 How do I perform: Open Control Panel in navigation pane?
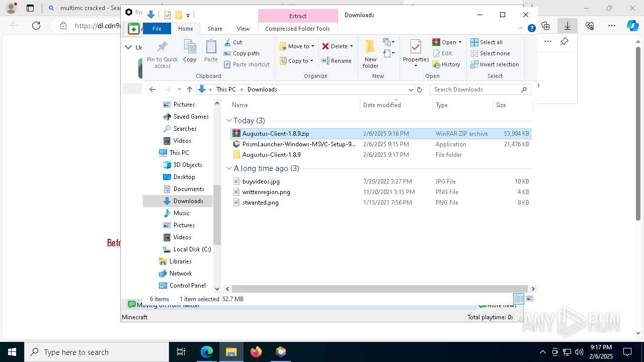point(183,286)
